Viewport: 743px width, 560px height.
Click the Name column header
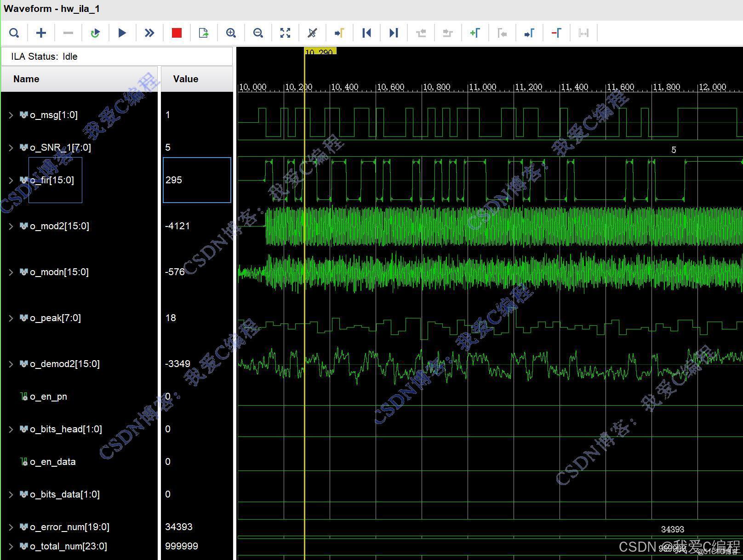coord(80,79)
